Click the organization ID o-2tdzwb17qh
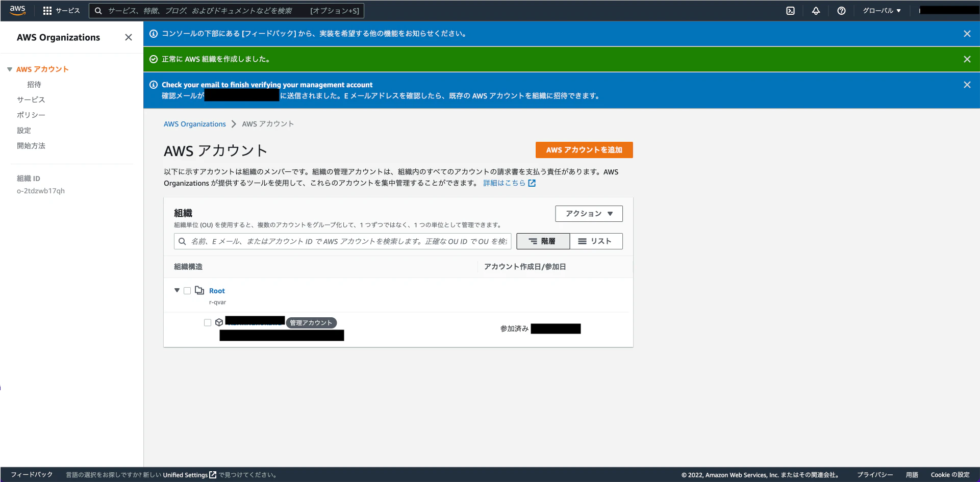The height and width of the screenshot is (482, 980). point(41,191)
